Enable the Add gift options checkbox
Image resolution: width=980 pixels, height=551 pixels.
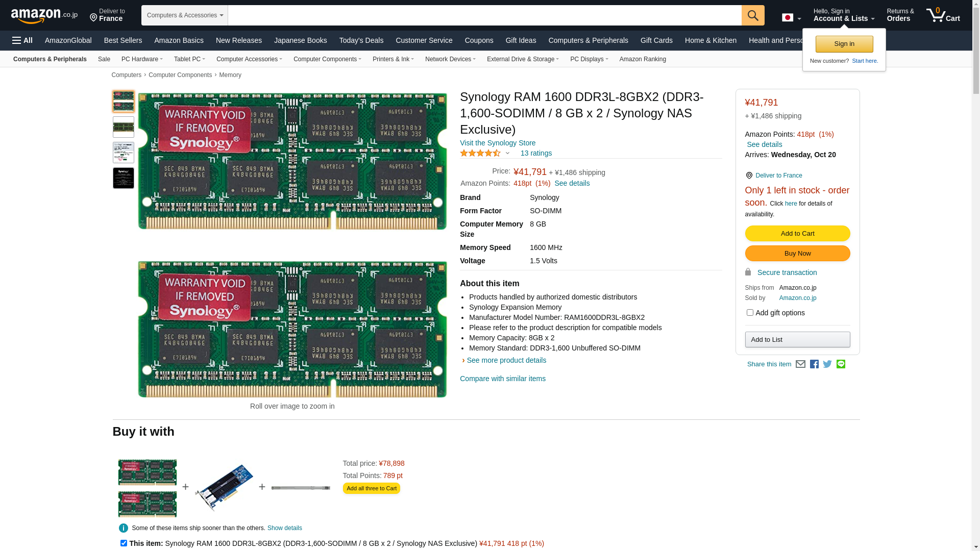pos(750,313)
